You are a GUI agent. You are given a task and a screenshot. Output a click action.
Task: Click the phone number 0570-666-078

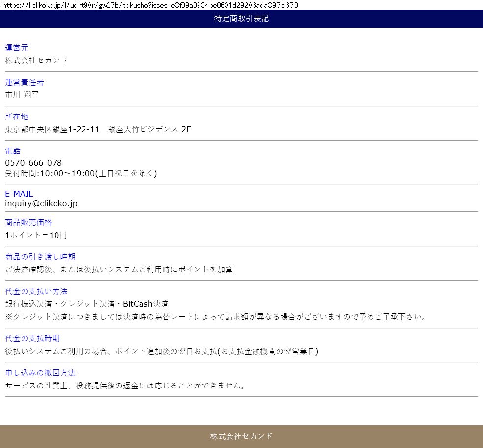coord(33,163)
